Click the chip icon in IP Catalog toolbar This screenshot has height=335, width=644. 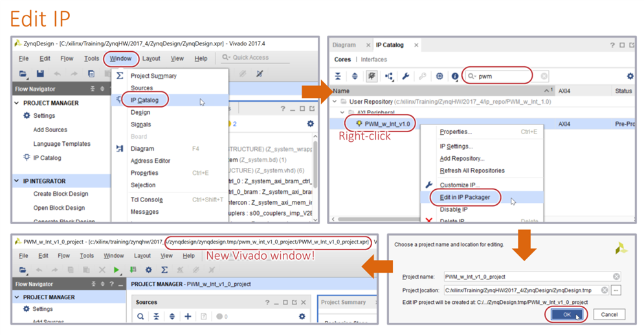(x=439, y=76)
